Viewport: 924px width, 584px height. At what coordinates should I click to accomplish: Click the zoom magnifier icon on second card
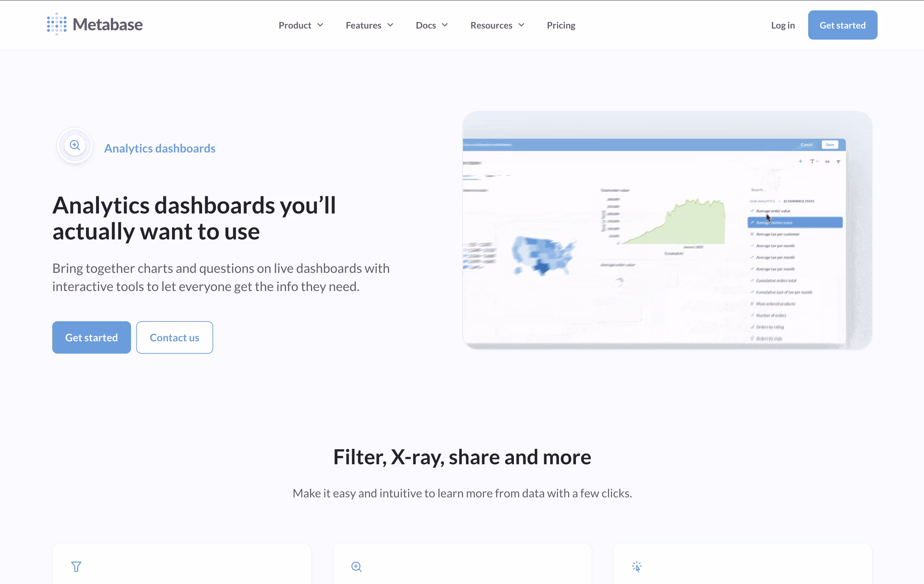(357, 566)
